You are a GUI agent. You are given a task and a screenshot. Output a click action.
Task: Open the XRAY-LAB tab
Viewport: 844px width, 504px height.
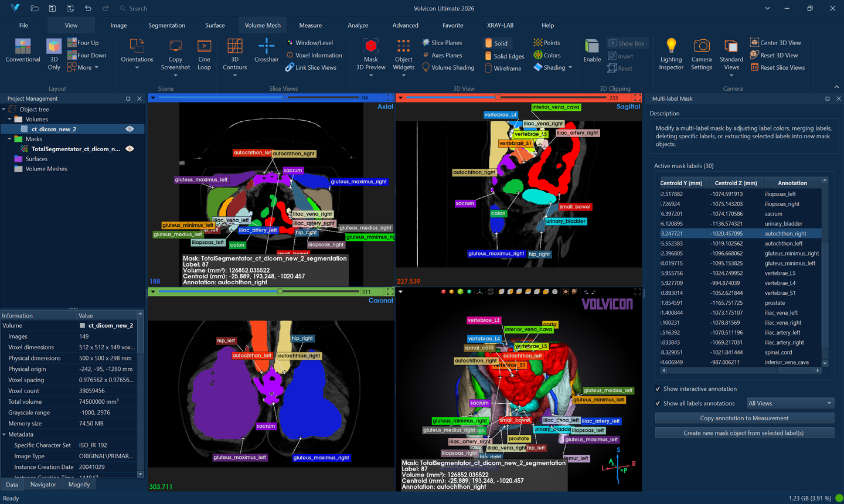click(500, 25)
